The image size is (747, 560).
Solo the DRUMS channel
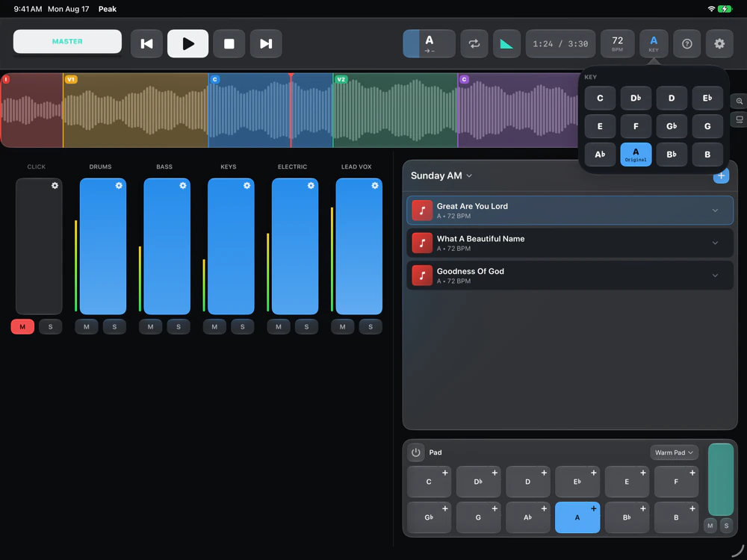click(x=114, y=327)
